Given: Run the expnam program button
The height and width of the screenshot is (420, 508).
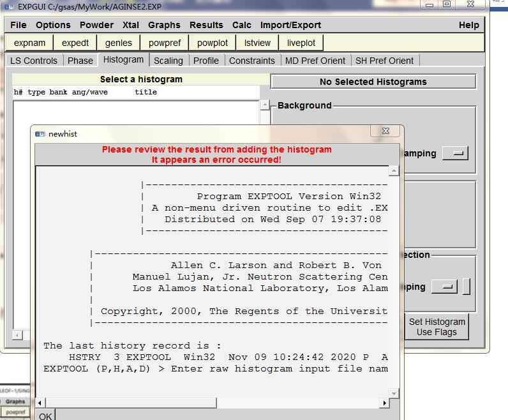Looking at the screenshot, I should (30, 43).
